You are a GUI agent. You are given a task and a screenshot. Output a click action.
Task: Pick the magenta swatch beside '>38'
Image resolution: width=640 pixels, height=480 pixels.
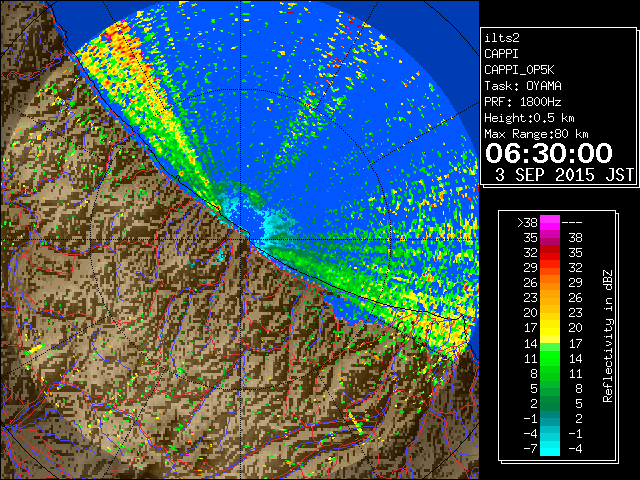pyautogui.click(x=550, y=223)
